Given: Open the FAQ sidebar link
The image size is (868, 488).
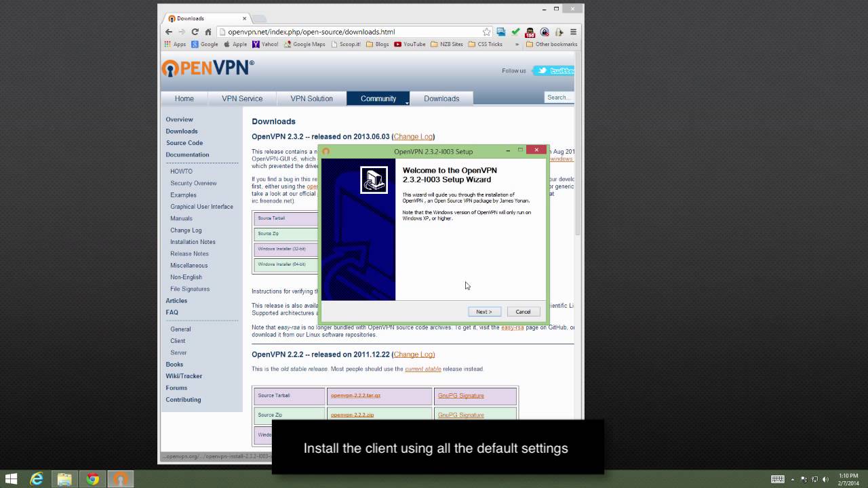Looking at the screenshot, I should click(172, 312).
